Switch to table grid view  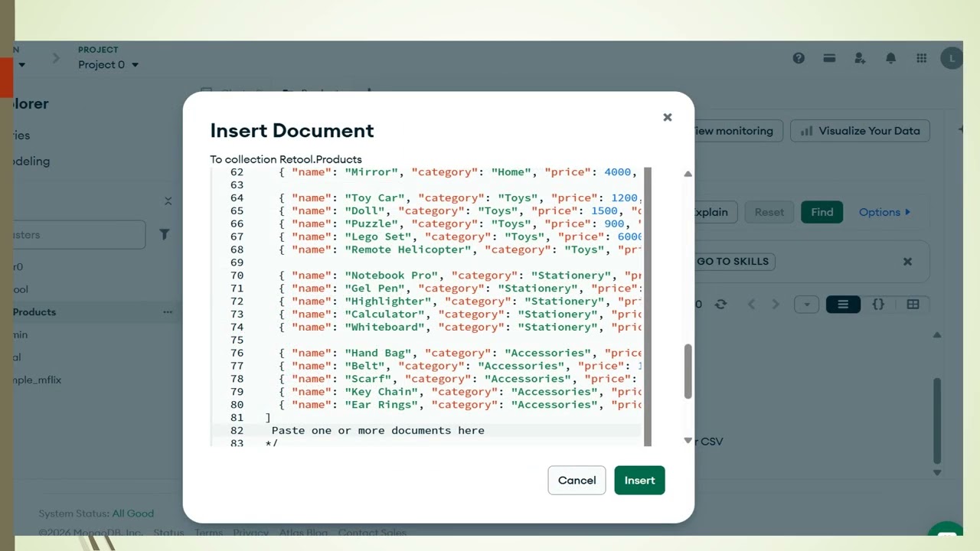[913, 305]
